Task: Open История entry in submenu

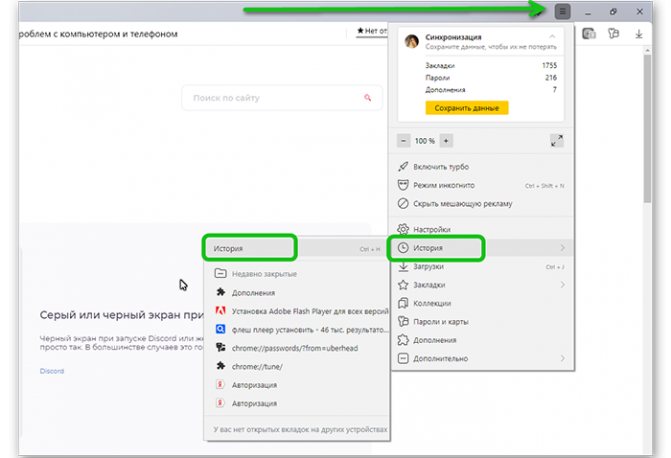Action: [x=297, y=248]
